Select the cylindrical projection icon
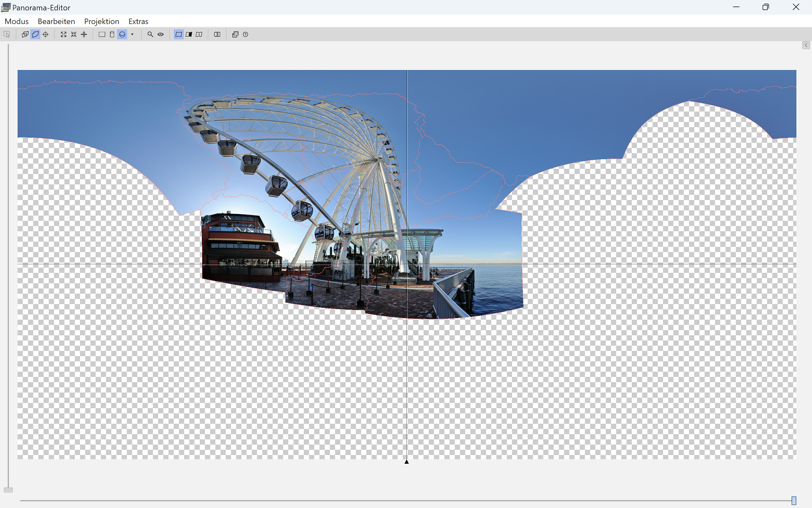 pos(112,35)
